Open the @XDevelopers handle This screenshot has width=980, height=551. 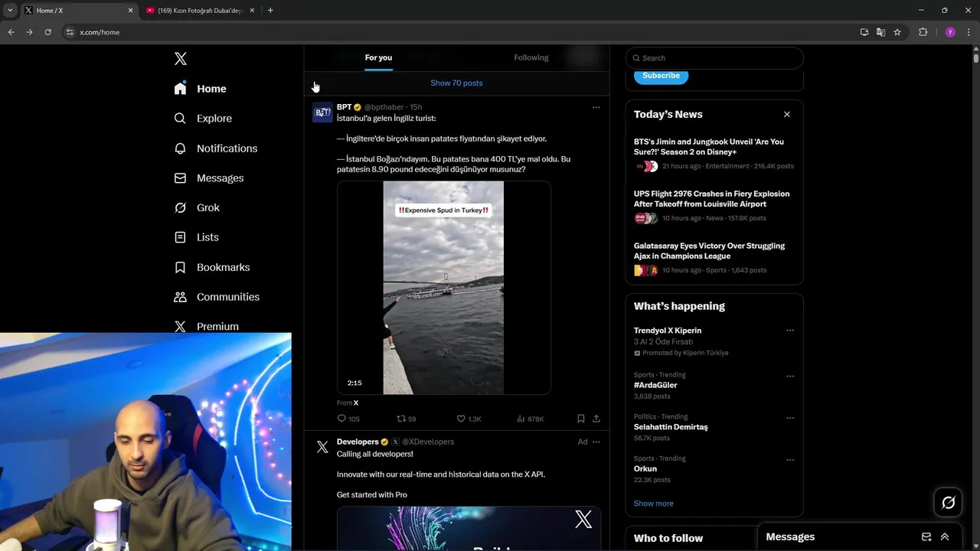click(x=428, y=442)
